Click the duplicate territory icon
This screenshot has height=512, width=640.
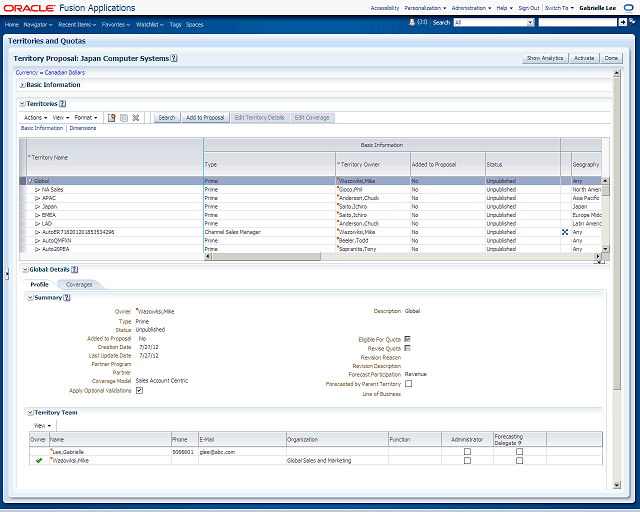click(x=124, y=118)
